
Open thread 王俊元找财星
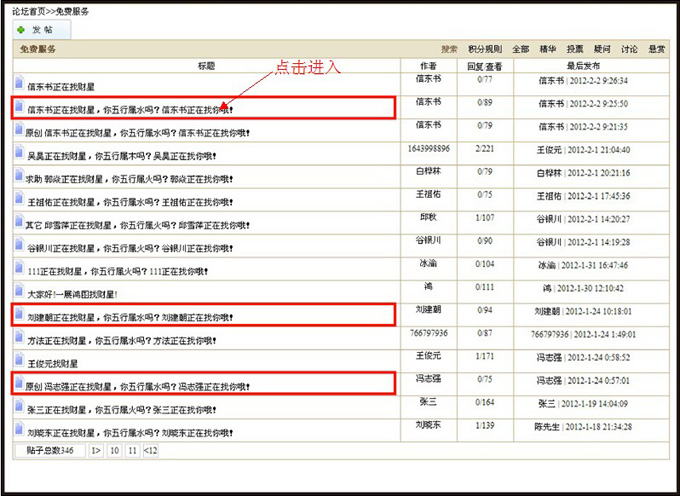coord(52,364)
